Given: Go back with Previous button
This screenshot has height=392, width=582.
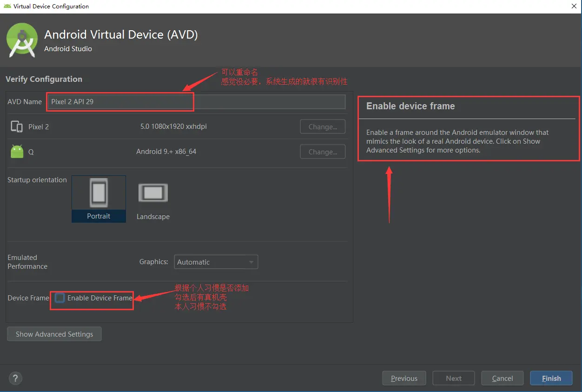Looking at the screenshot, I should 404,378.
